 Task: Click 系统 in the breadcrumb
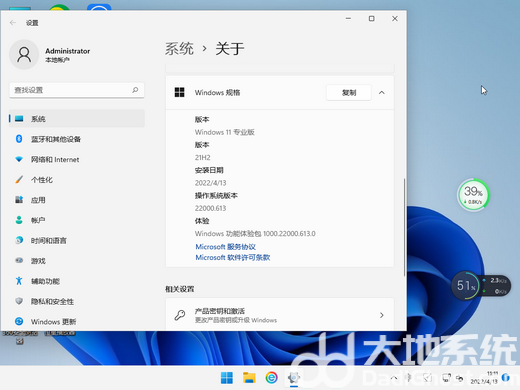pos(179,49)
